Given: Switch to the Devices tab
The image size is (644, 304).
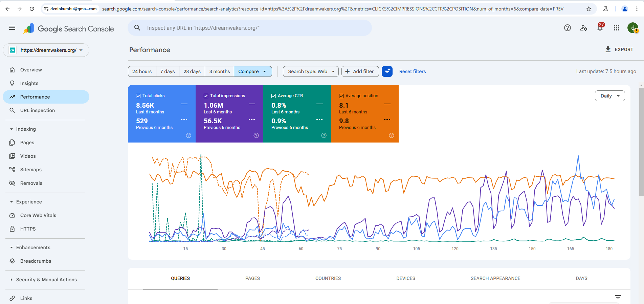Looking at the screenshot, I should click(x=406, y=278).
